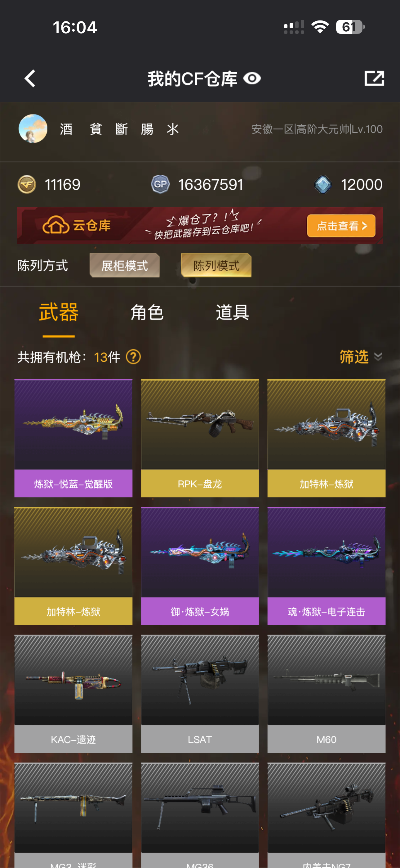The height and width of the screenshot is (868, 400).
Task: Tap the blue diamond currency icon
Action: 323,185
